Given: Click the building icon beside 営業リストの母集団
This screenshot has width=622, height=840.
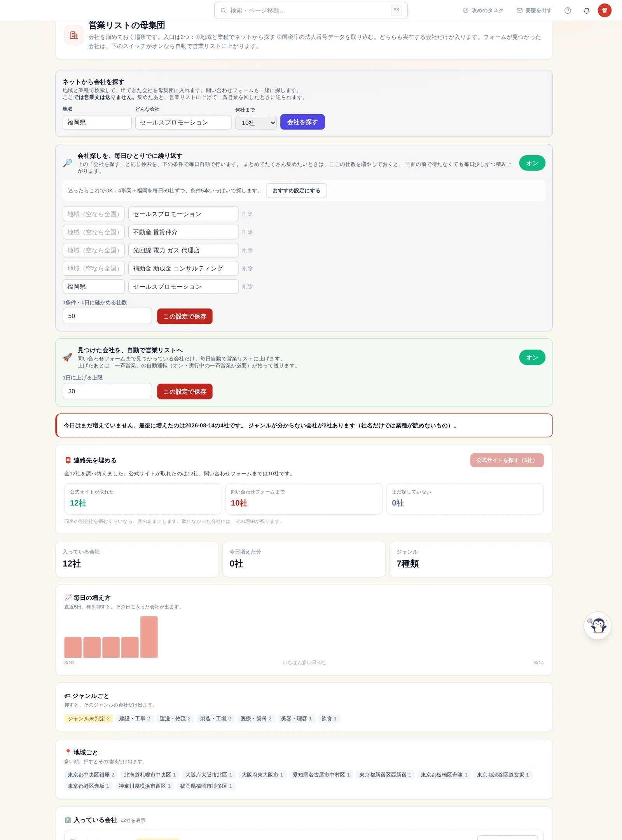Looking at the screenshot, I should 74,35.
